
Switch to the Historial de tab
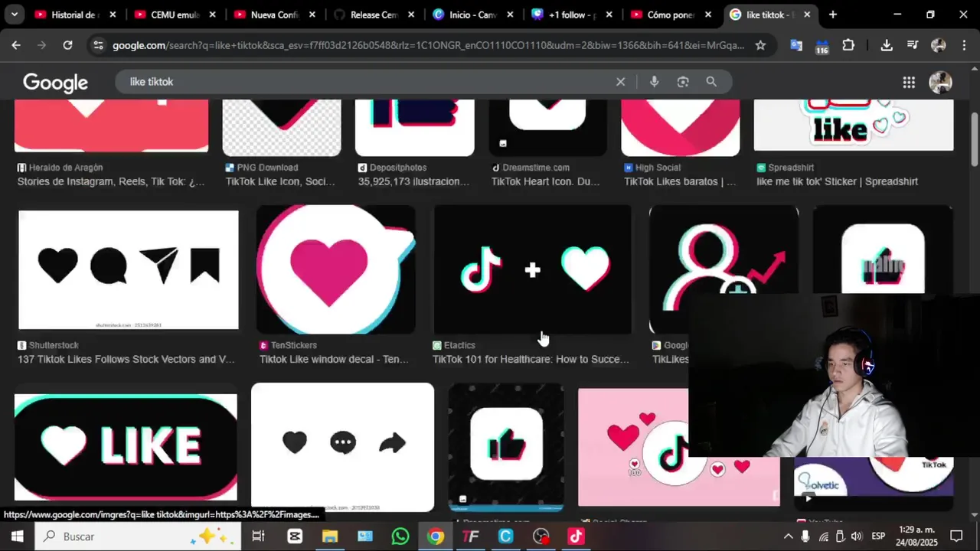tap(74, 15)
